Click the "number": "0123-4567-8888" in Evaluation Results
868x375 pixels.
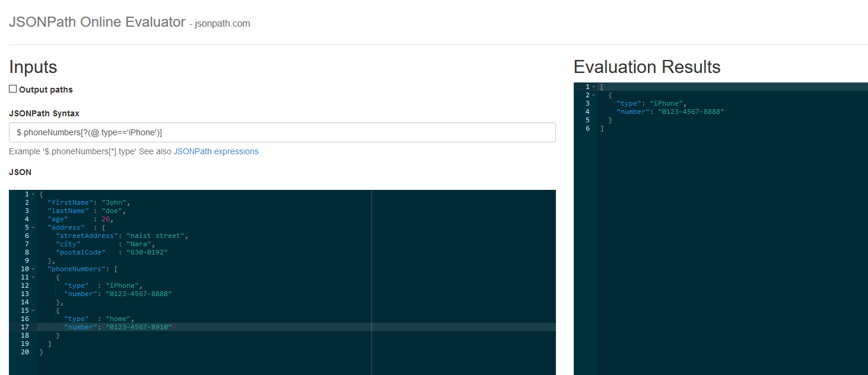click(670, 112)
